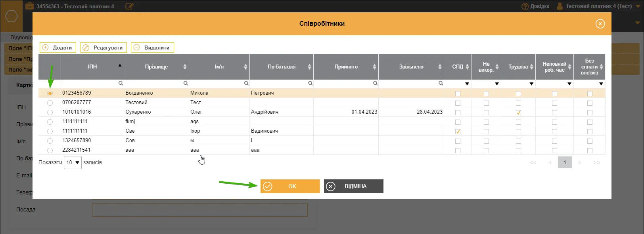The width and height of the screenshot is (644, 234).
Task: Toggle Трудова checkbox for Сухаренко
Action: (518, 112)
